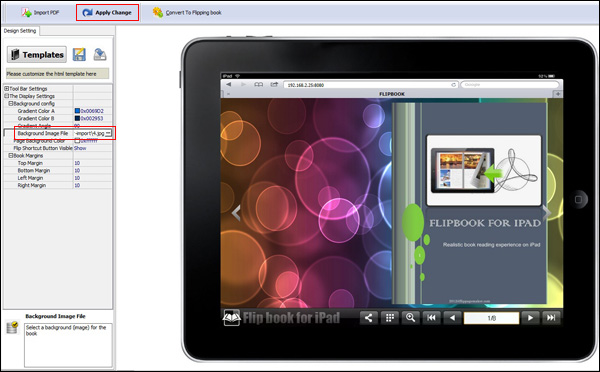600x372 pixels.
Task: Click the URL field showing 192.168.2.25:8080
Action: click(370, 85)
